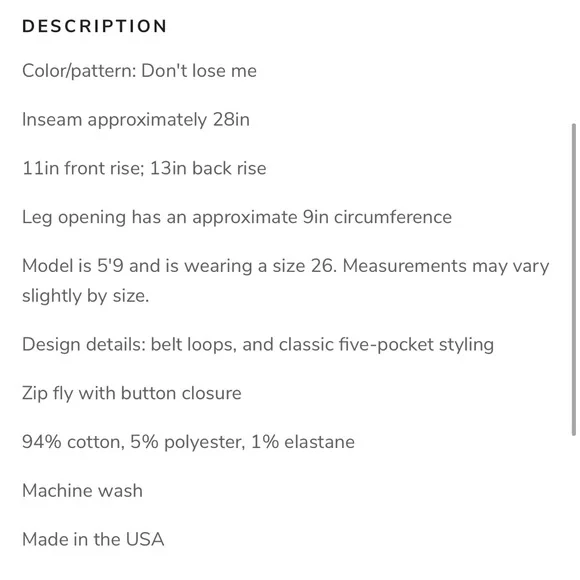
Task: Click the DESCRIPTION heading
Action: pyautogui.click(x=95, y=27)
